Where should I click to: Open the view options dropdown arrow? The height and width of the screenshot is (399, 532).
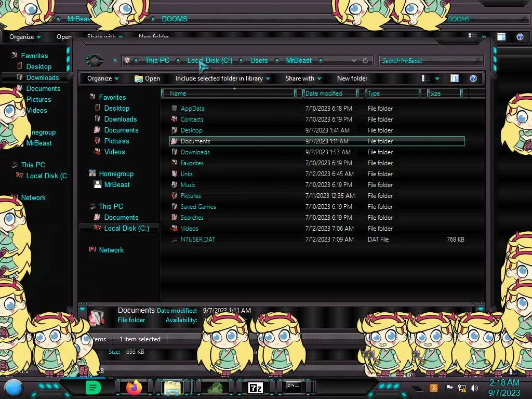click(x=437, y=79)
